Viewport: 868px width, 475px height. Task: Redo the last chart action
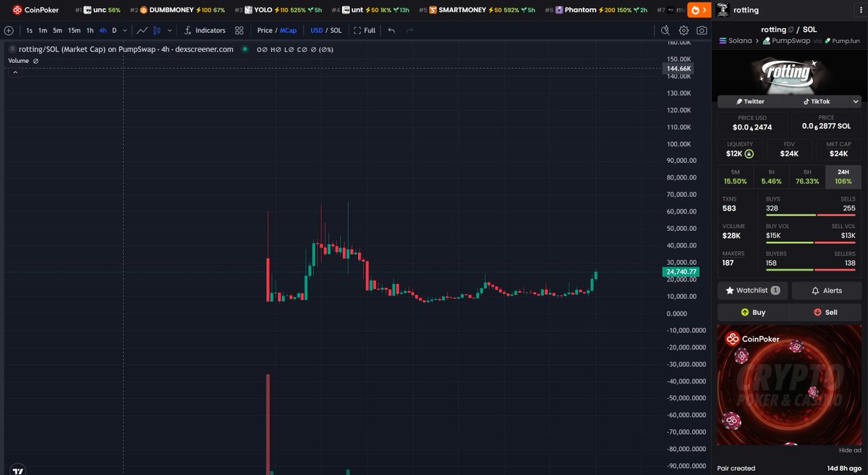pyautogui.click(x=409, y=30)
